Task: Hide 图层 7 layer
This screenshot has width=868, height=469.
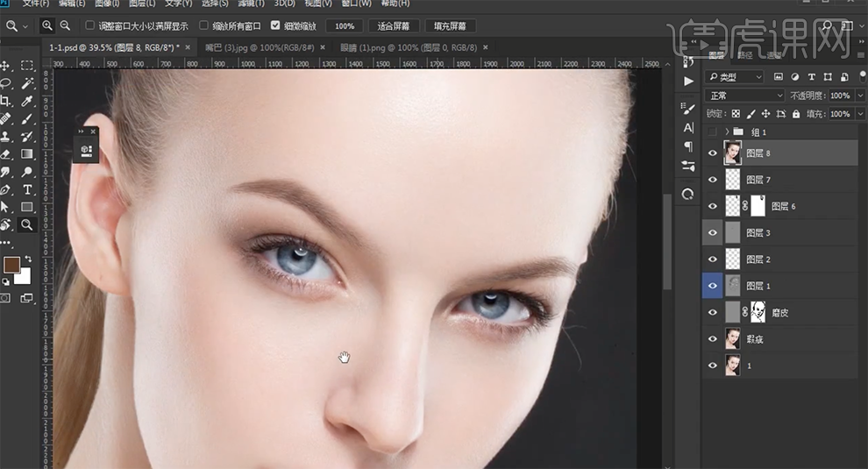Action: tap(713, 180)
